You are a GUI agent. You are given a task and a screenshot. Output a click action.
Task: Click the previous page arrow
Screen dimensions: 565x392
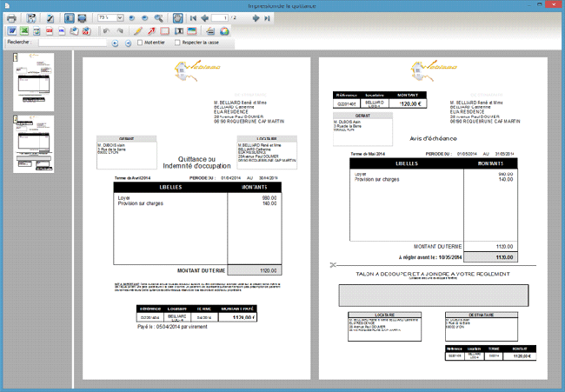click(x=205, y=17)
